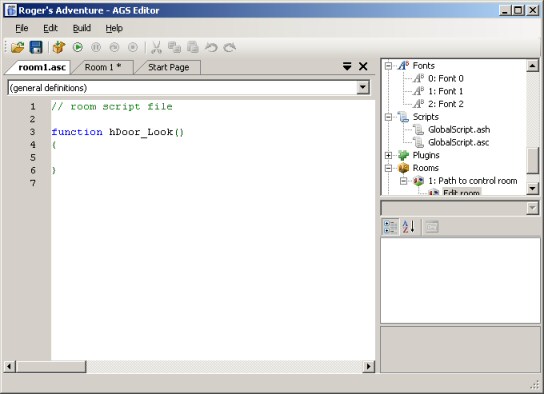Click the Paste toolbar icon

pos(193,47)
